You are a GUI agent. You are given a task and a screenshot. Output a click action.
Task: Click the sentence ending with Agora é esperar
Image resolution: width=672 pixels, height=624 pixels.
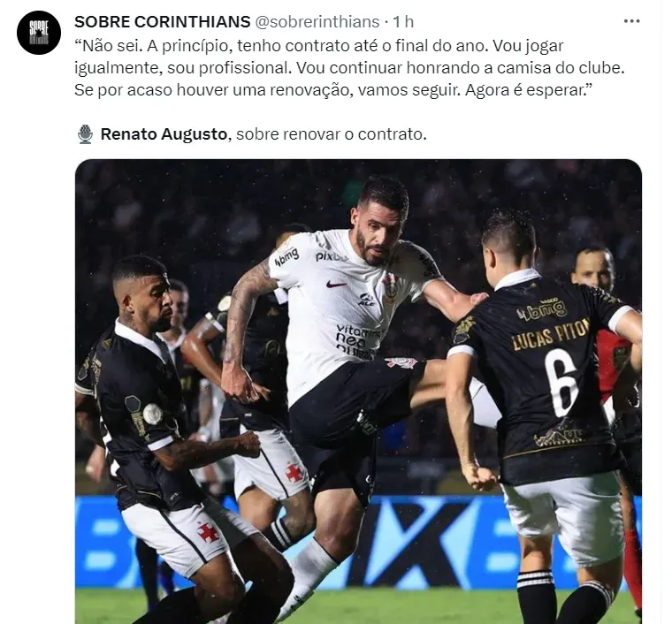[529, 90]
